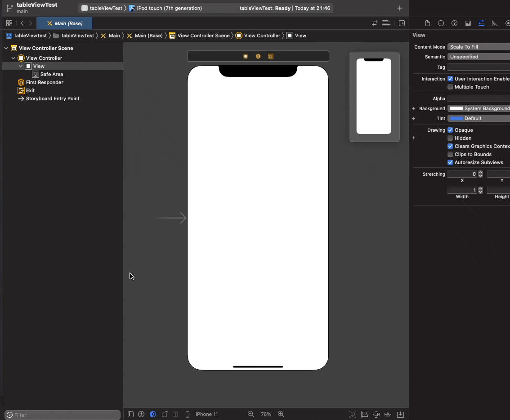The width and height of the screenshot is (510, 420).
Task: Open the Attributes inspector
Action: point(481,23)
